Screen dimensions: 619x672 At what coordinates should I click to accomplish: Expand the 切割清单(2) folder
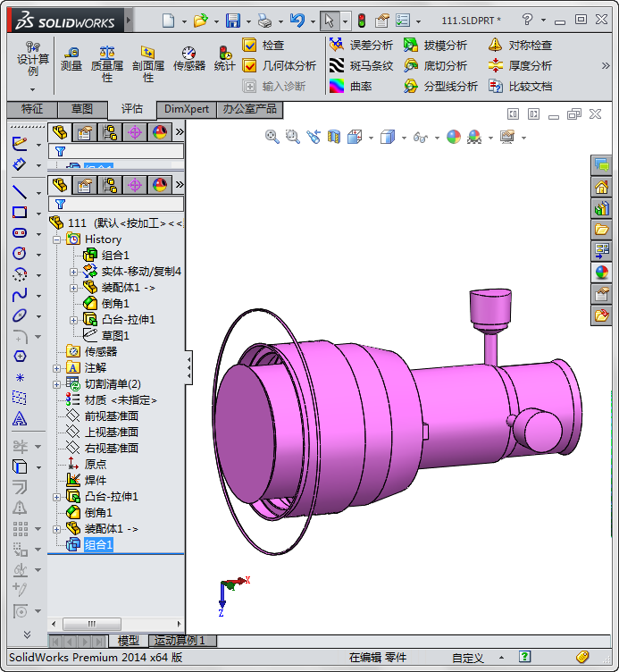(x=57, y=384)
